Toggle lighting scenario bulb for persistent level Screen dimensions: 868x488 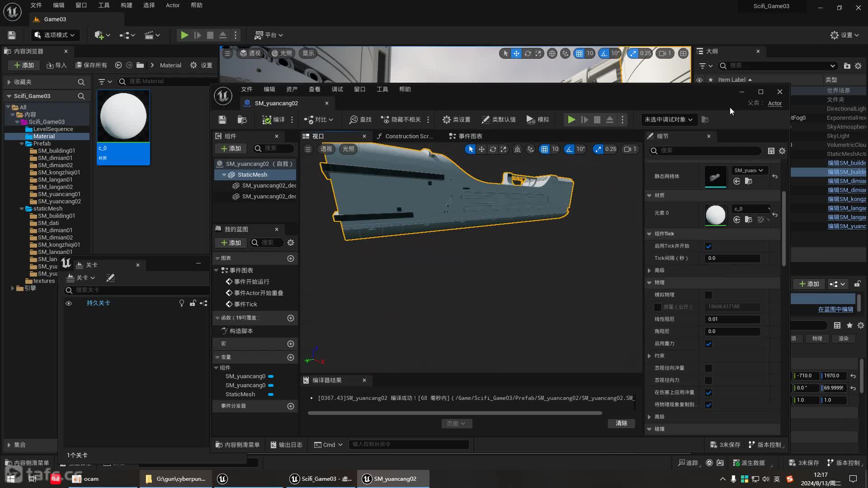coord(182,303)
